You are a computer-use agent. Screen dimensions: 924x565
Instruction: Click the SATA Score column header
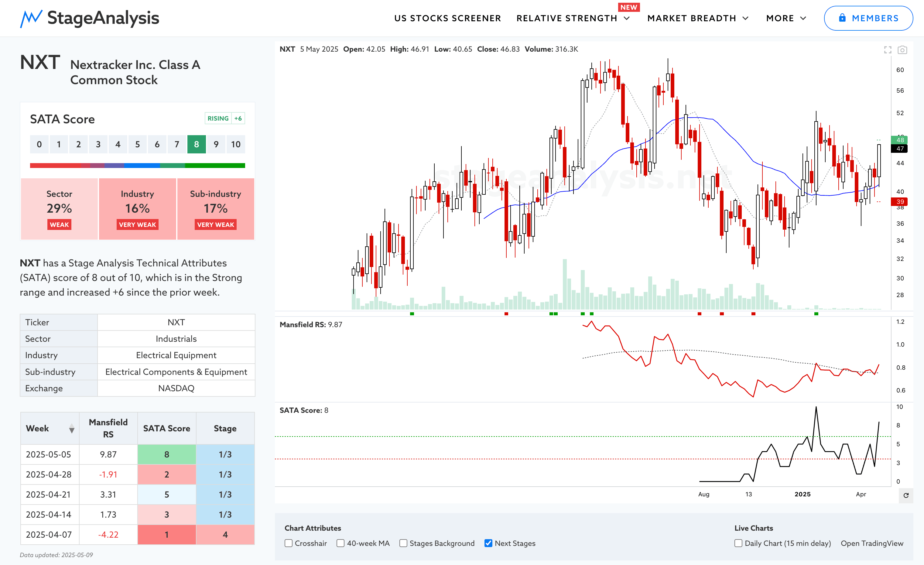click(166, 428)
